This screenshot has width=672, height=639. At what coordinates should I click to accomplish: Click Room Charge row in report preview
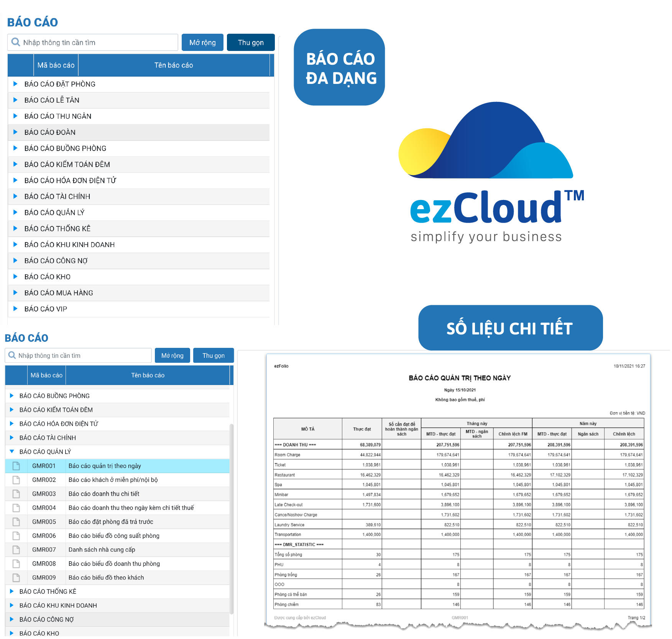point(458,455)
